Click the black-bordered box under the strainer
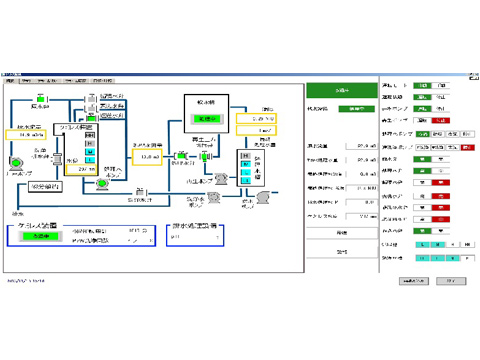Screen dimensions: 480x360 pyautogui.click(x=45, y=187)
